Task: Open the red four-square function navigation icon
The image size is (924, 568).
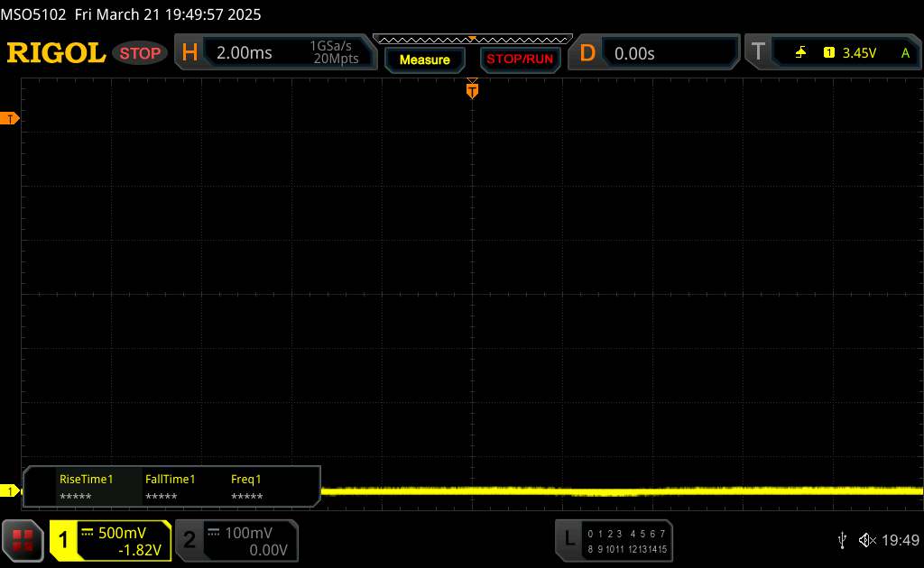Action: click(23, 540)
